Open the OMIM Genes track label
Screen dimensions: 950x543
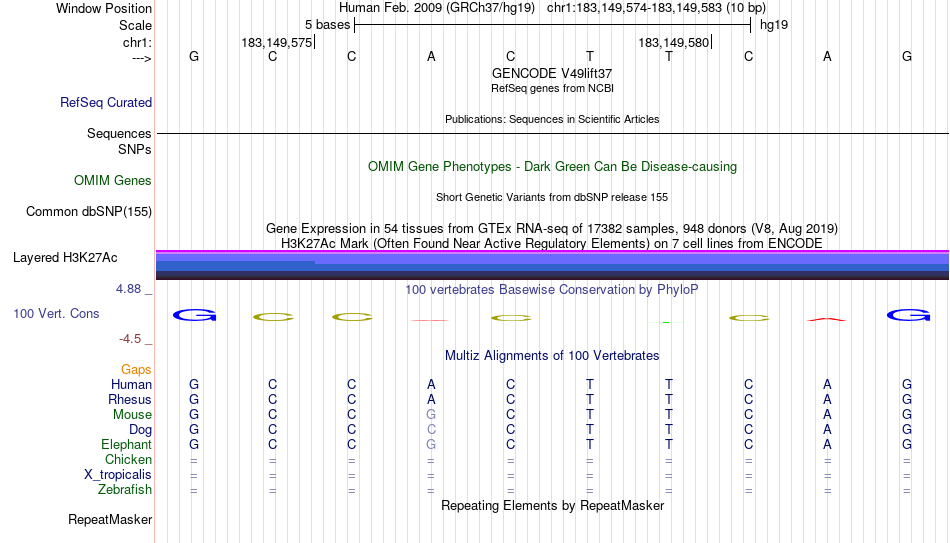(113, 181)
